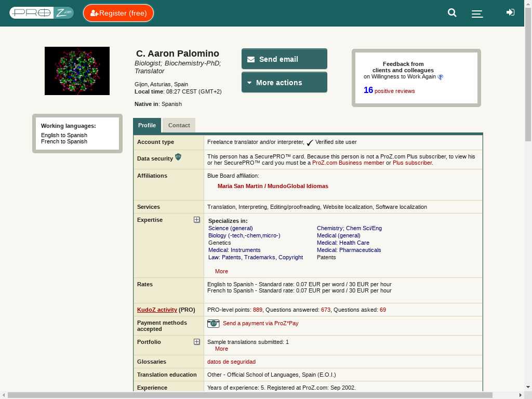This screenshot has width=532, height=399.
Task: Click the vertical scrollbar thumb
Action: tap(528, 75)
